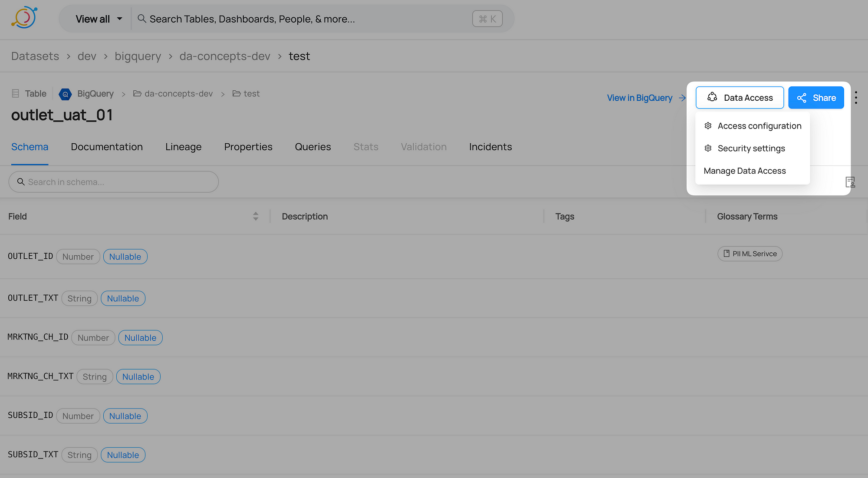Click the Tags column header
The image size is (868, 478).
pos(565,216)
